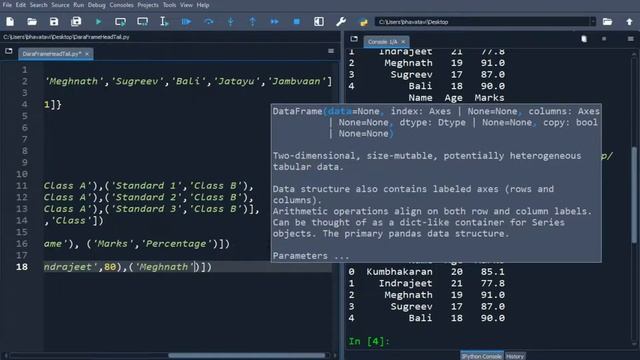Open the Tools menu
This screenshot has height=360, width=640.
coord(169,5)
